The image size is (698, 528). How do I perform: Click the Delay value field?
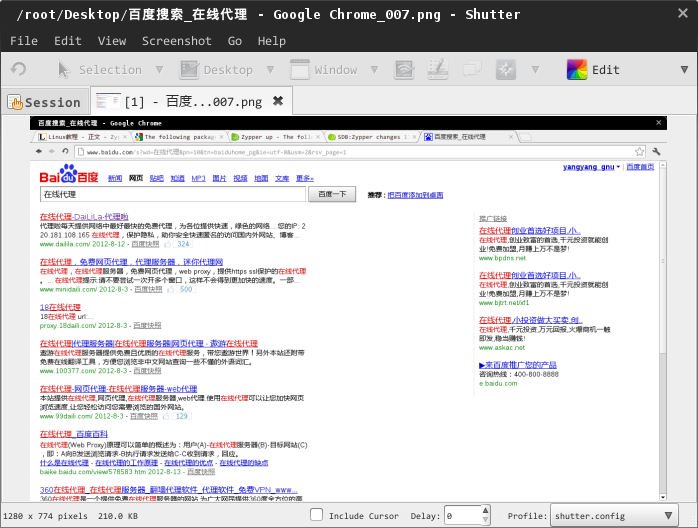point(460,516)
